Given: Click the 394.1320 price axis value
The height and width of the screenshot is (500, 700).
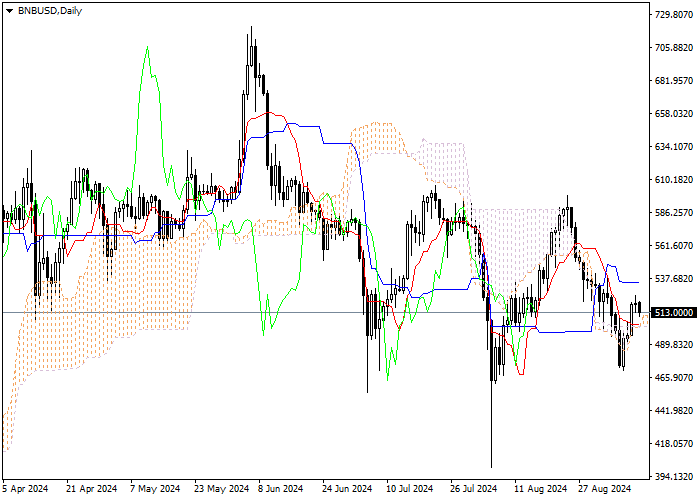Looking at the screenshot, I should pyautogui.click(x=674, y=477).
